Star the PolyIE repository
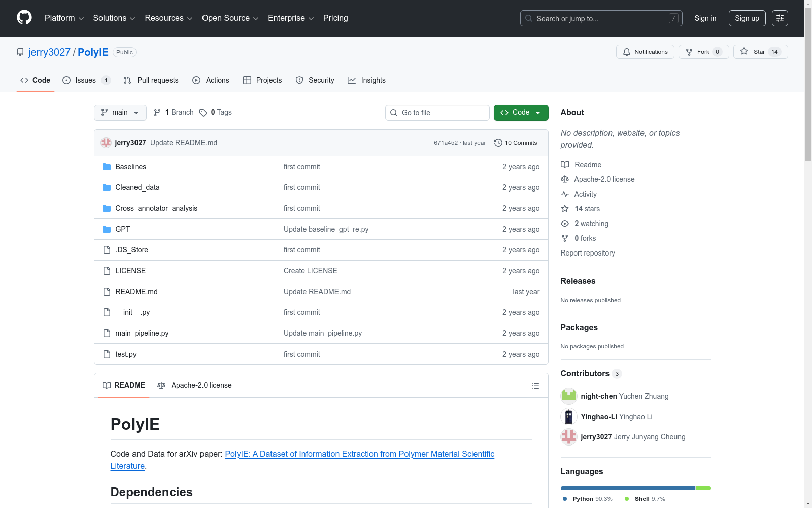812x508 pixels. [760, 52]
